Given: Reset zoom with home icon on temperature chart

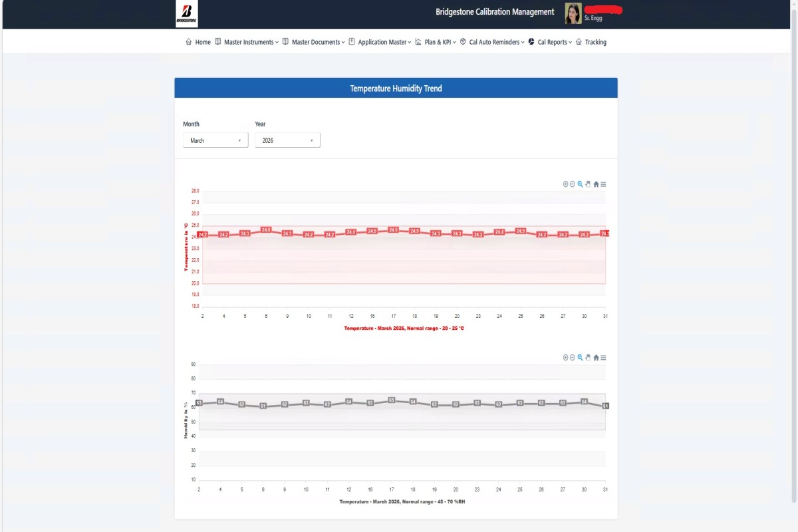Looking at the screenshot, I should 596,184.
